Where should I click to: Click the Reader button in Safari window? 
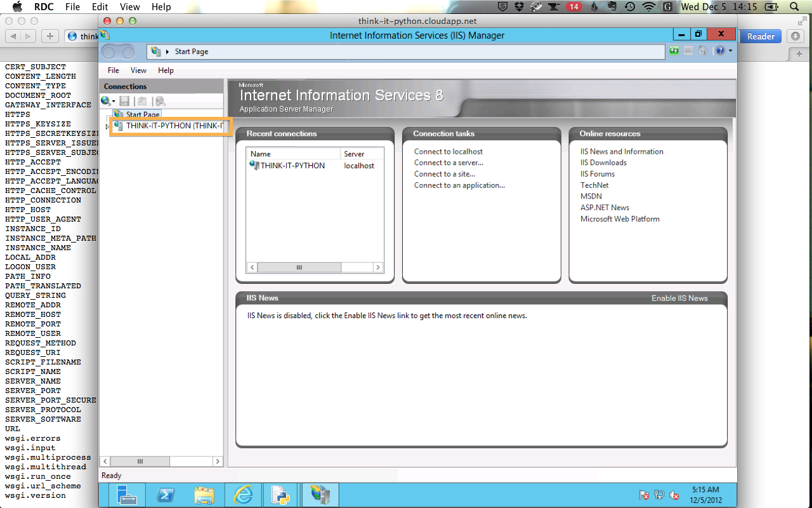pos(761,36)
